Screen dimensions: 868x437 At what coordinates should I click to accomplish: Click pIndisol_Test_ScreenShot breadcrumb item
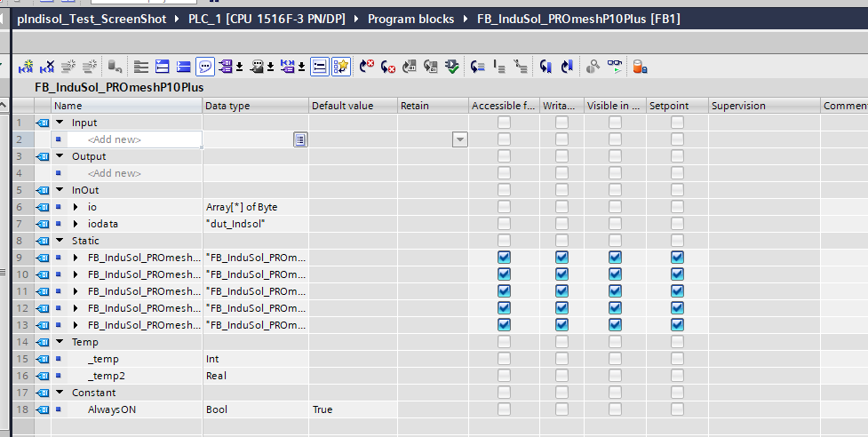tap(92, 19)
